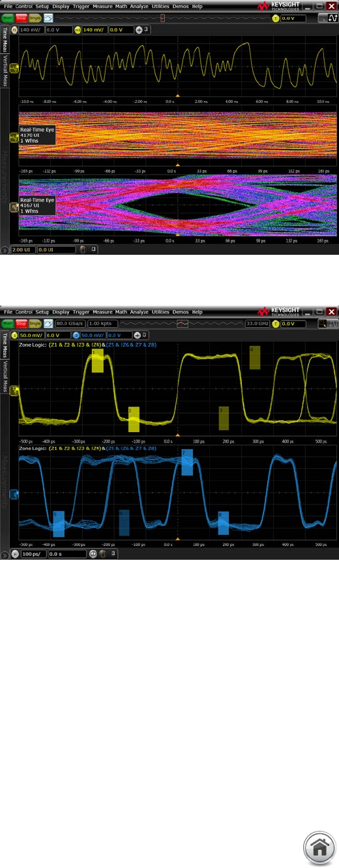Toggle the m1 math channel button in upper scope
The height and width of the screenshot is (868, 339).
pos(76,30)
